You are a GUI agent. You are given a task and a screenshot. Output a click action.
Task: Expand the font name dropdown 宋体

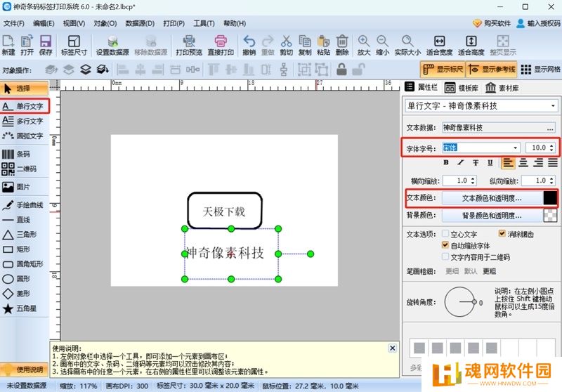515,148
